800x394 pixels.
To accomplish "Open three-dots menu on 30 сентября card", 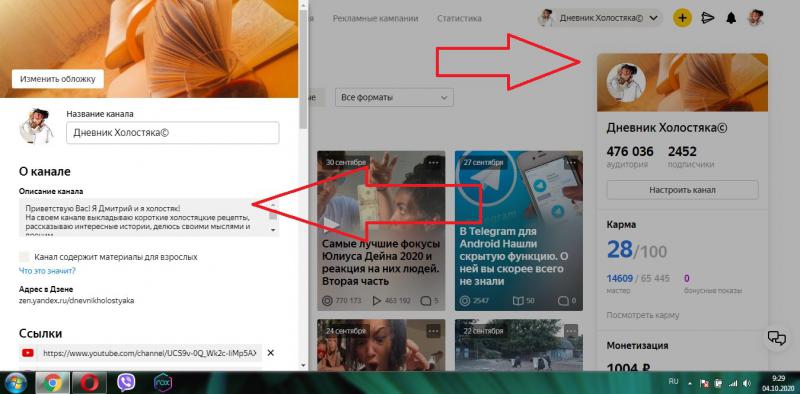I will pos(434,162).
